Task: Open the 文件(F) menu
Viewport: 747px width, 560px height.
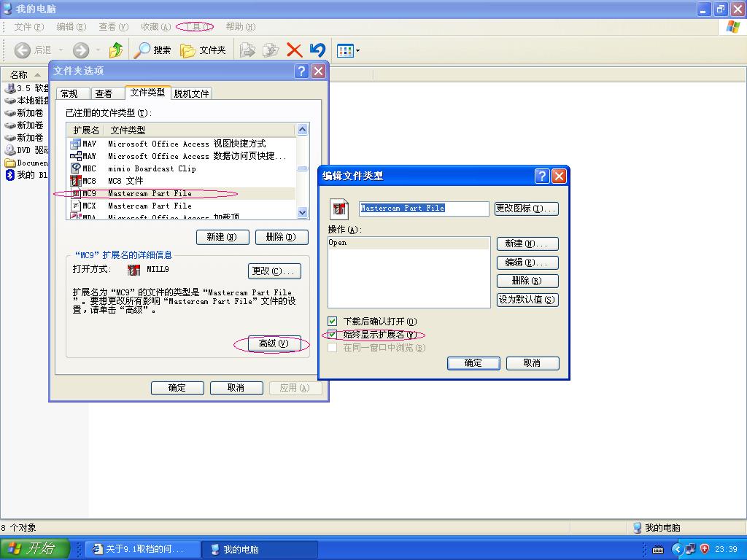Action: click(28, 27)
